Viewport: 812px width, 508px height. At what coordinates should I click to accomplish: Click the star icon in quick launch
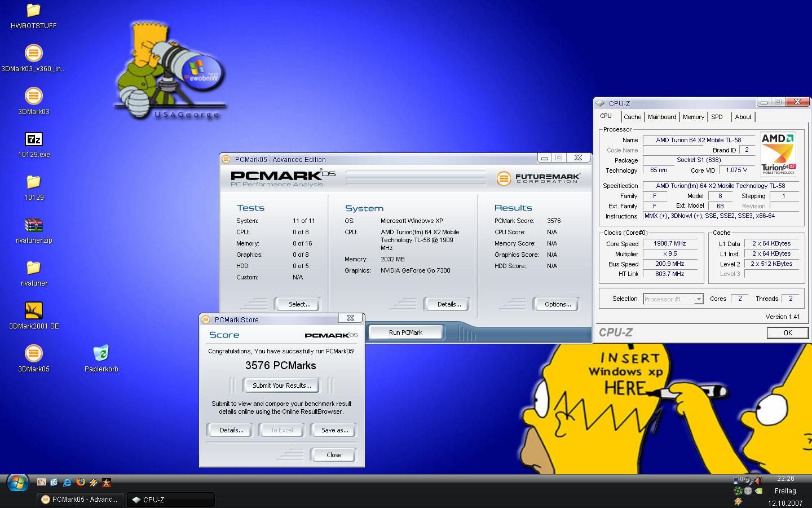pos(106,482)
